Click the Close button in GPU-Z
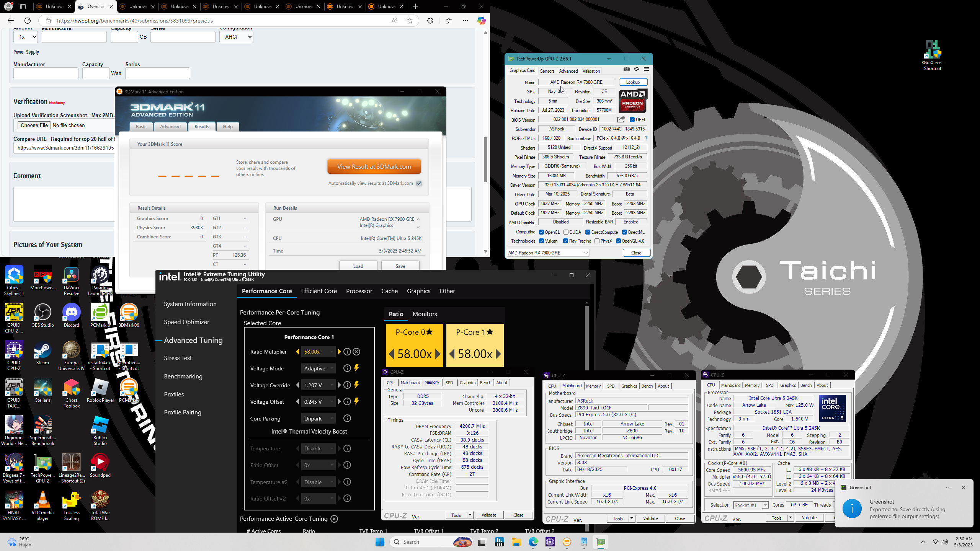 (636, 253)
